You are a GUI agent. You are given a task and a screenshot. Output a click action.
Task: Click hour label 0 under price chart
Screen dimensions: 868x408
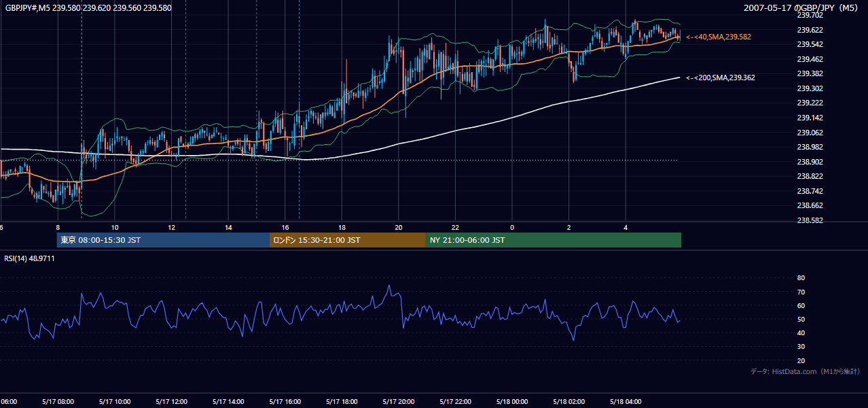click(512, 227)
